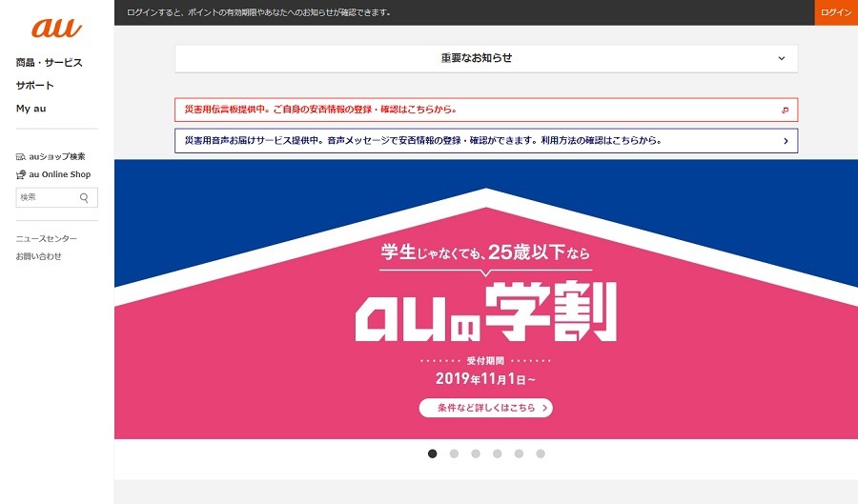The width and height of the screenshot is (858, 504).
Task: Open the 重要なお知らせ panel header
Action: pos(486,58)
